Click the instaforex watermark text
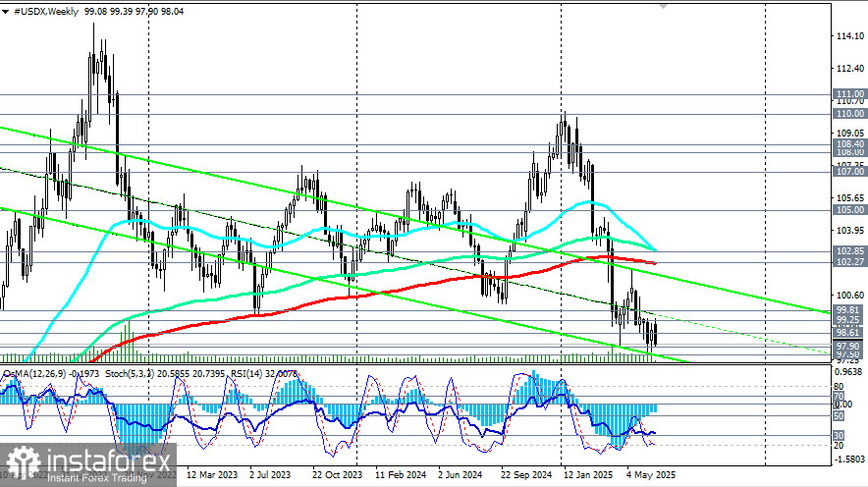 point(107,461)
